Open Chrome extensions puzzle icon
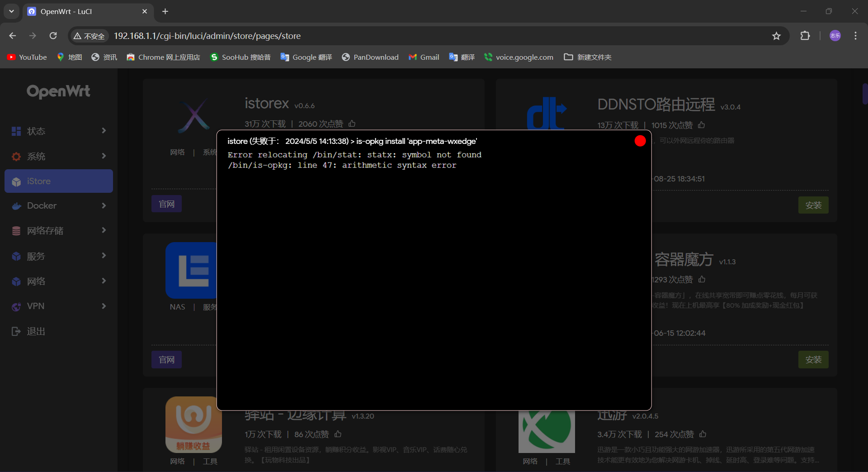 (x=805, y=36)
